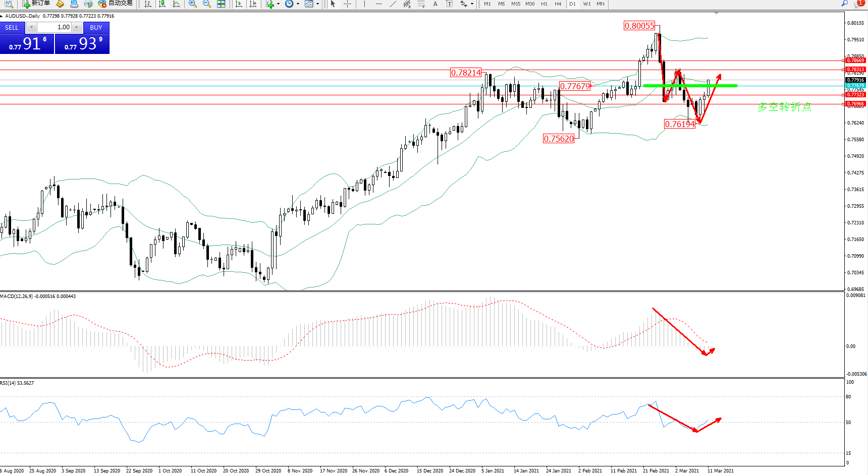Image resolution: width=868 pixels, height=475 pixels.
Task: Click the lot volume input field
Action: (x=55, y=27)
